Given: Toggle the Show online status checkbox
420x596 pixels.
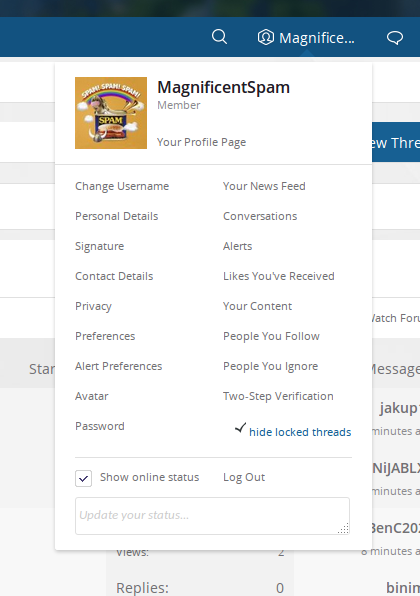Looking at the screenshot, I should (x=84, y=479).
